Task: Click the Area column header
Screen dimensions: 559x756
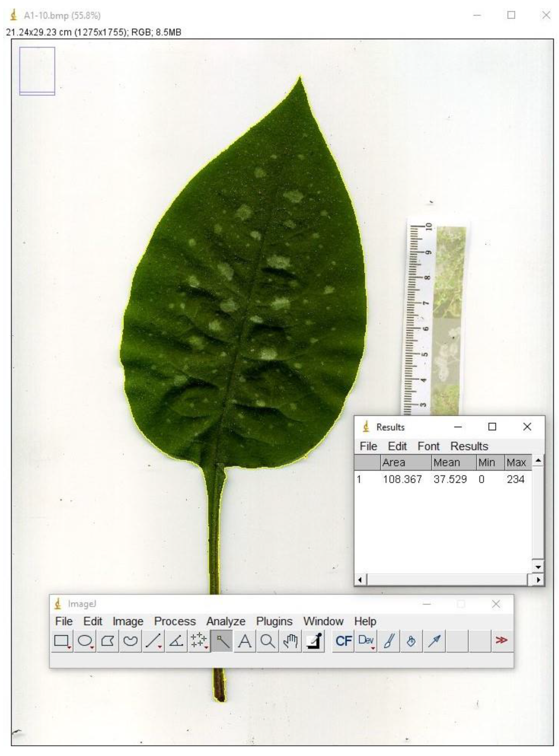Action: (x=406, y=462)
